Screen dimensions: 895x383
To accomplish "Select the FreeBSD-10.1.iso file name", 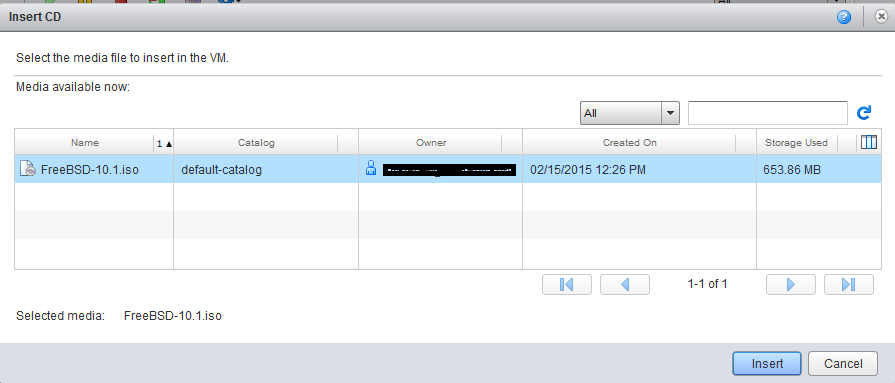I will [90, 170].
